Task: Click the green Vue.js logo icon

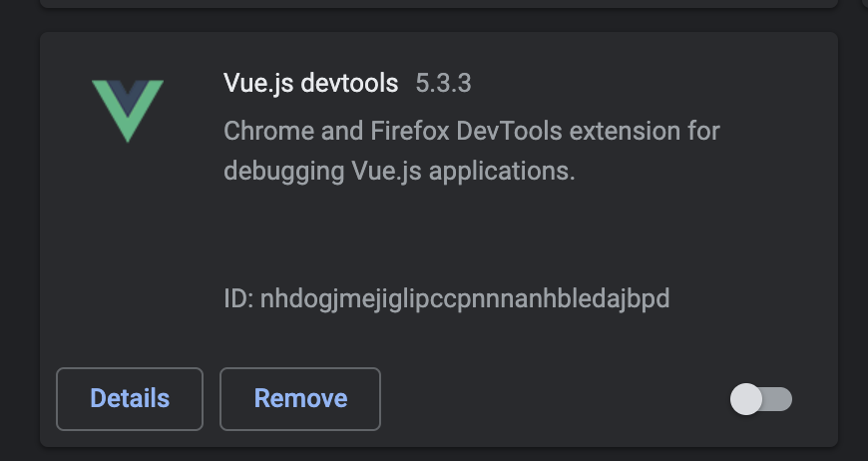Action: tap(128, 111)
